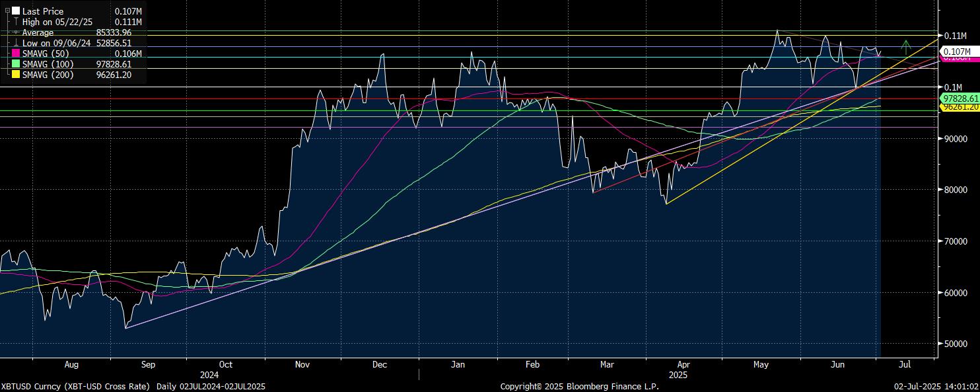Image resolution: width=980 pixels, height=392 pixels.
Task: Click the SMAVG (50) legend label
Action: click(47, 54)
